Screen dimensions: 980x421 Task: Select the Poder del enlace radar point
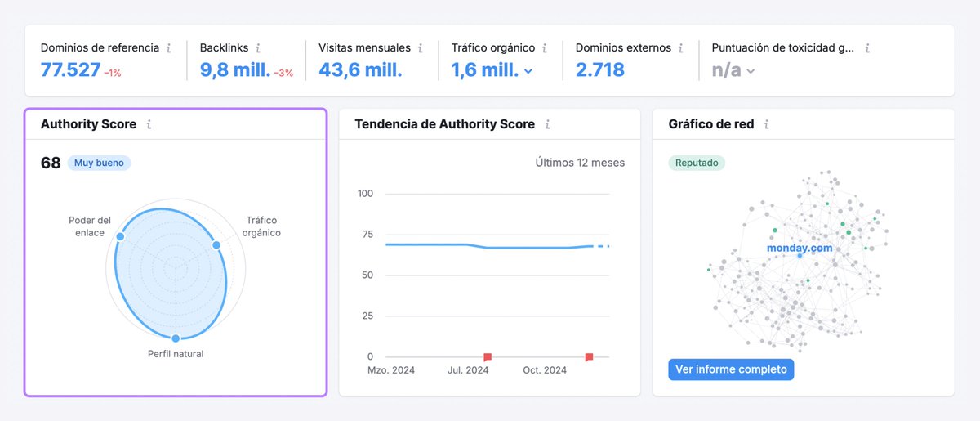click(x=120, y=236)
